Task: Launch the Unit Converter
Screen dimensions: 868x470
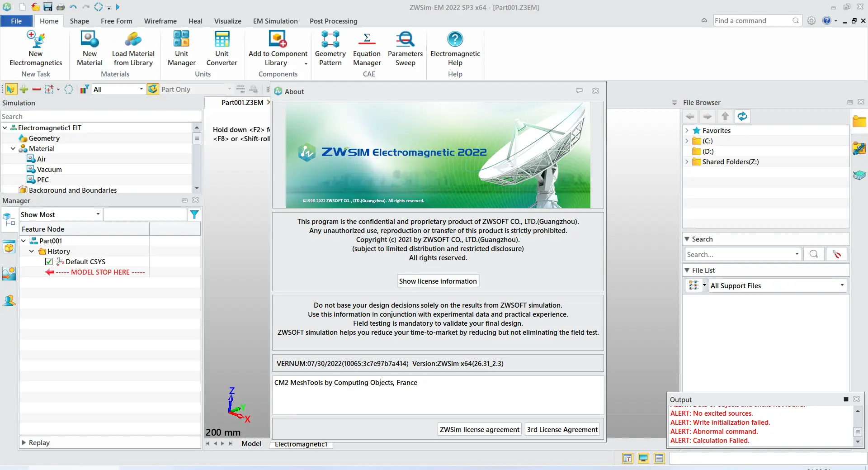Action: pyautogui.click(x=222, y=48)
